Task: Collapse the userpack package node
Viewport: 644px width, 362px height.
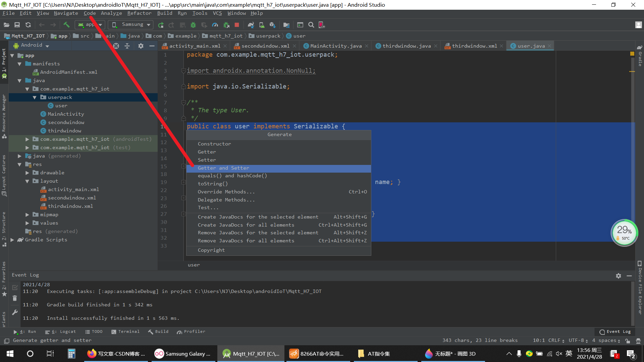Action: tap(35, 97)
